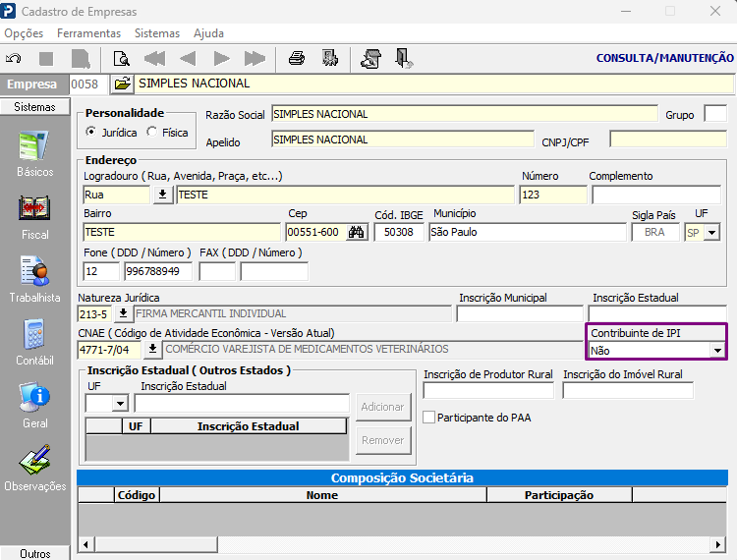The width and height of the screenshot is (737, 560).
Task: Click the Adicionar button
Action: (x=383, y=407)
